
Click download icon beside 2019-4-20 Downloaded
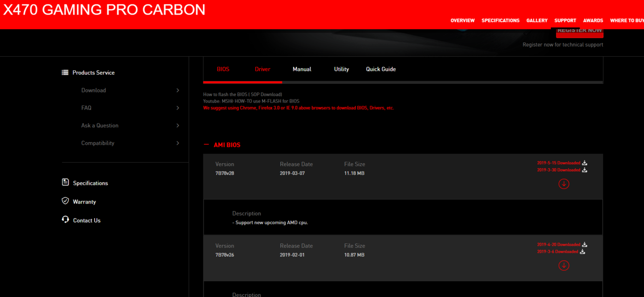[585, 245]
